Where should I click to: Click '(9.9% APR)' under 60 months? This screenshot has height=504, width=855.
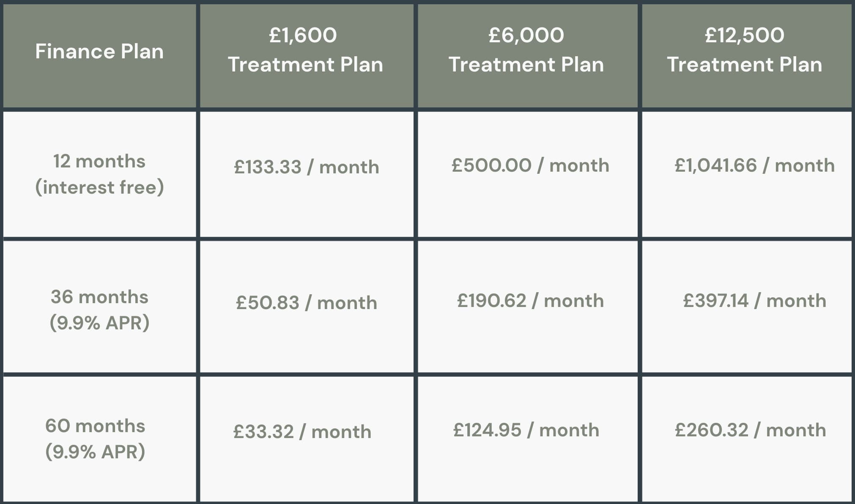95,452
